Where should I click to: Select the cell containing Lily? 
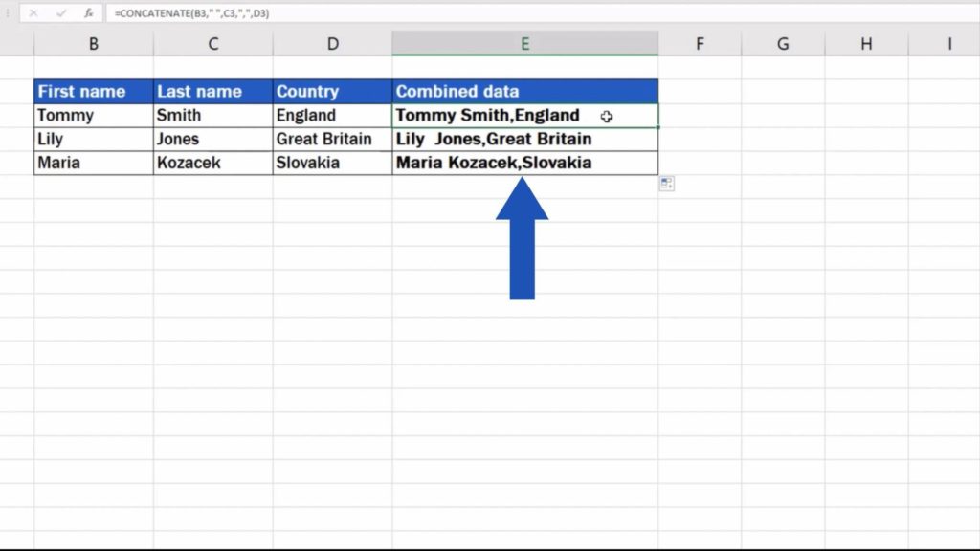point(93,139)
